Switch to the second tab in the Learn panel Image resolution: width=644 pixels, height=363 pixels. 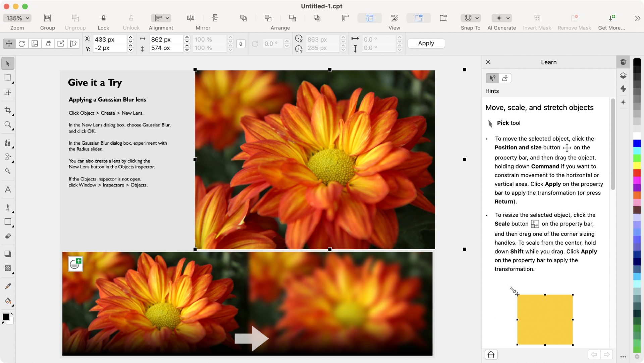pos(505,78)
